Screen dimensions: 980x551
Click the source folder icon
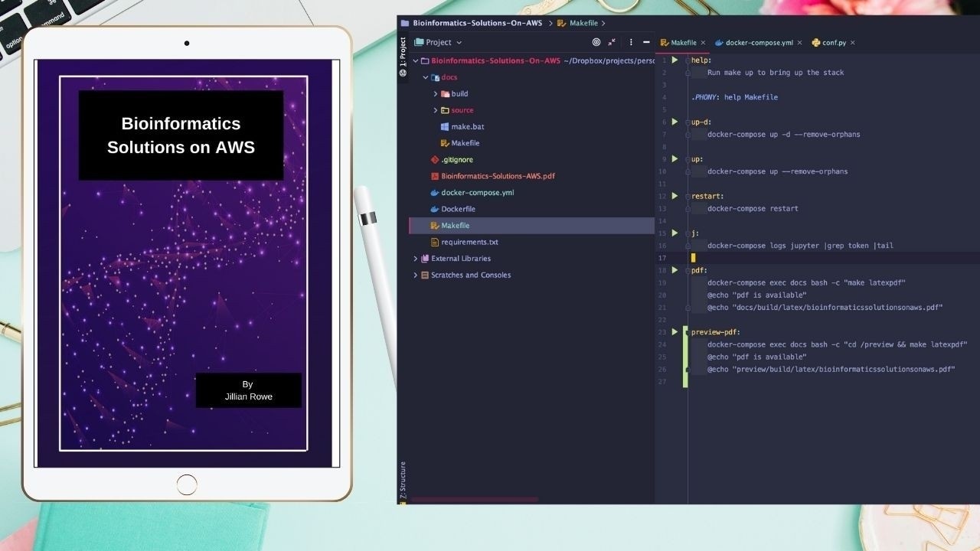coord(445,110)
